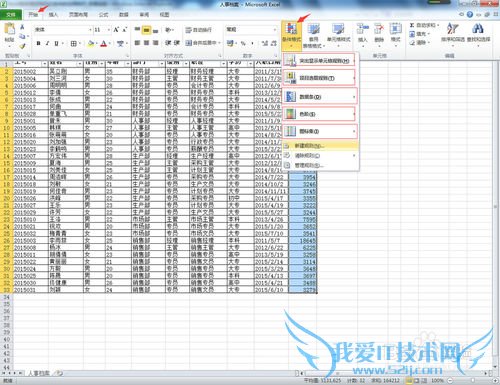The width and height of the screenshot is (500, 385).
Task: Click the Decrease Indent icon
Action: click(x=168, y=43)
